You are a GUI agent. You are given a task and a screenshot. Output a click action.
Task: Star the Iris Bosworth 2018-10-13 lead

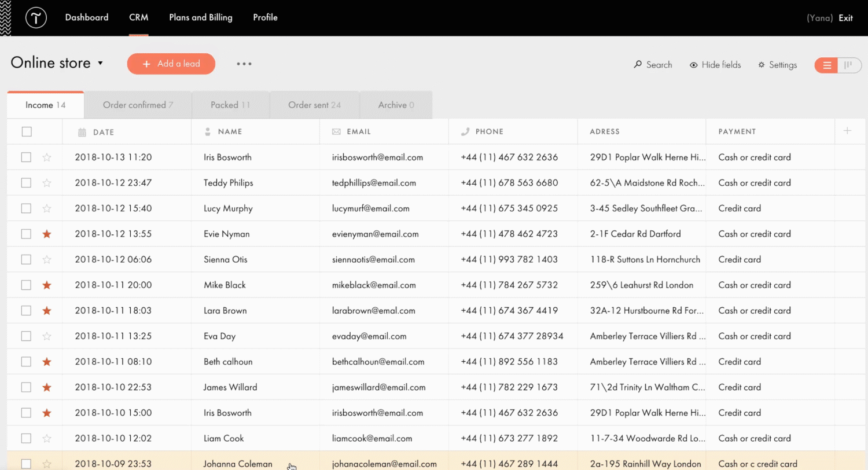point(47,157)
